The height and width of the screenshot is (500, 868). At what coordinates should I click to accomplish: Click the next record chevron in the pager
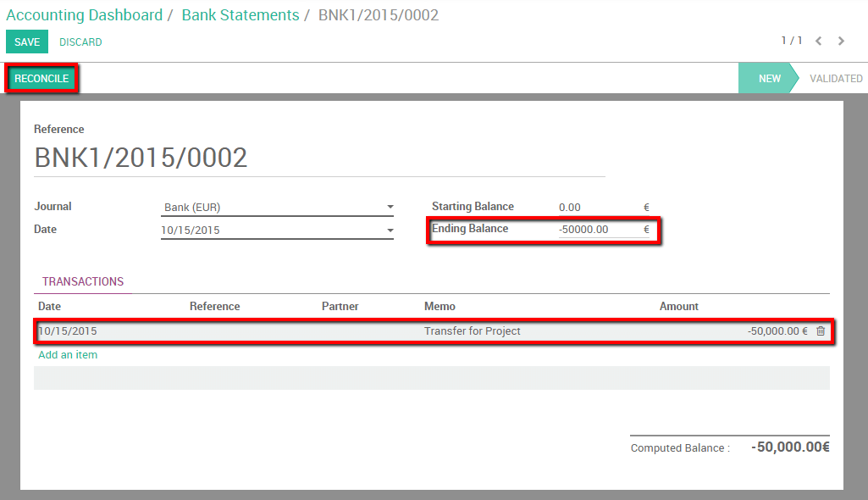(840, 40)
